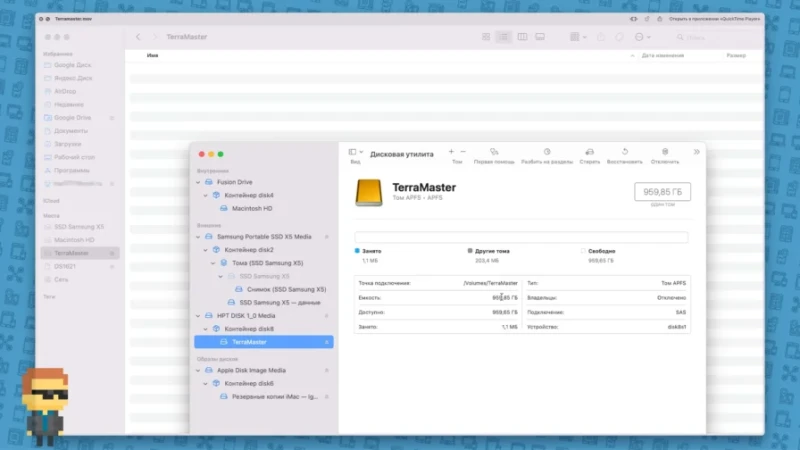The image size is (800, 450).
Task: Click the Partition toolbar icon
Action: point(547,152)
